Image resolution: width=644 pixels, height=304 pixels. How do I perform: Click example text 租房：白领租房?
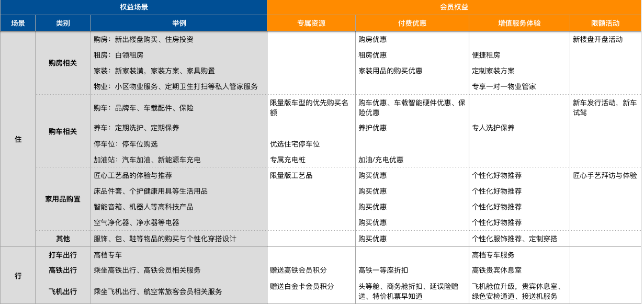pos(118,55)
